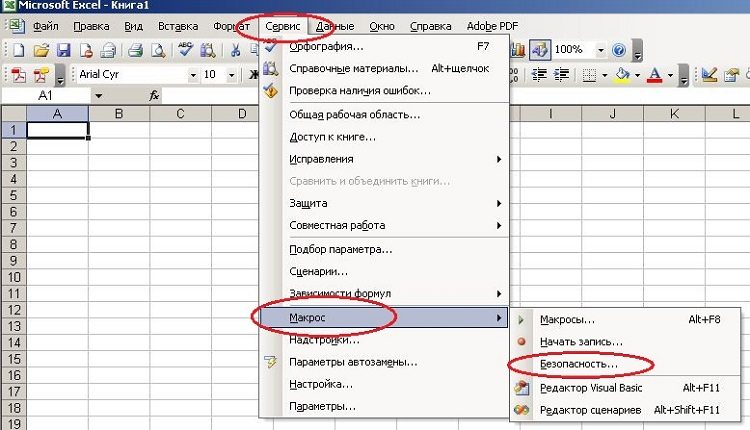The height and width of the screenshot is (430, 750).
Task: Open the Файл menu
Action: (45, 26)
